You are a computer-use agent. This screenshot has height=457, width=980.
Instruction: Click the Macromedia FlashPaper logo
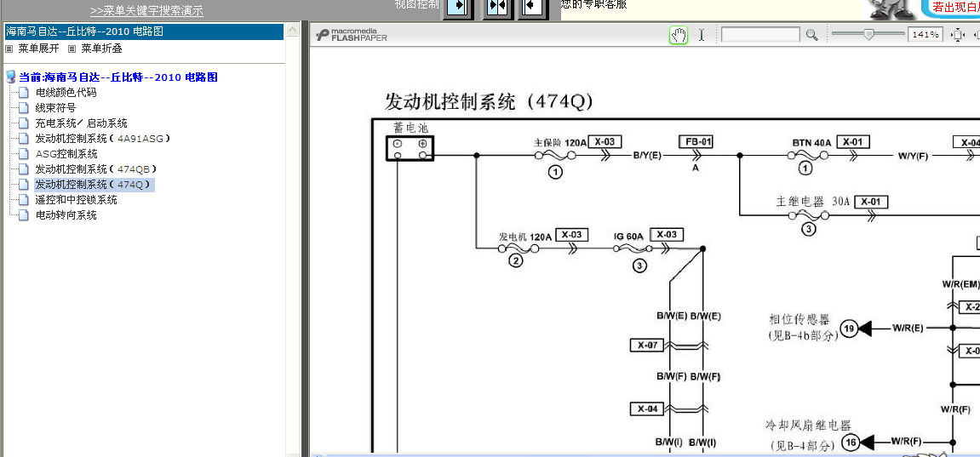tap(352, 35)
